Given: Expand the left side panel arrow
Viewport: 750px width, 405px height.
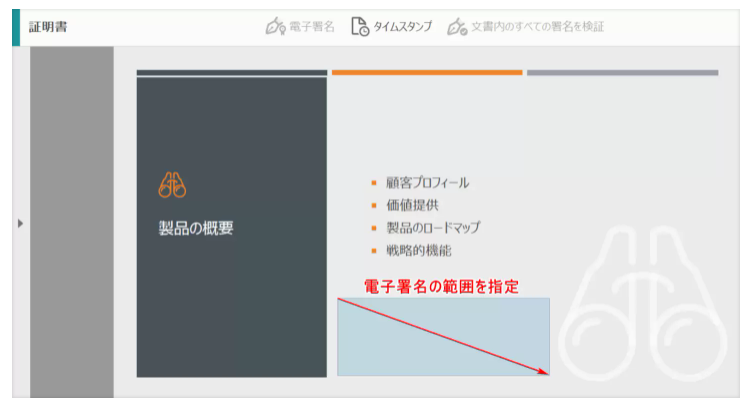Looking at the screenshot, I should (x=20, y=223).
